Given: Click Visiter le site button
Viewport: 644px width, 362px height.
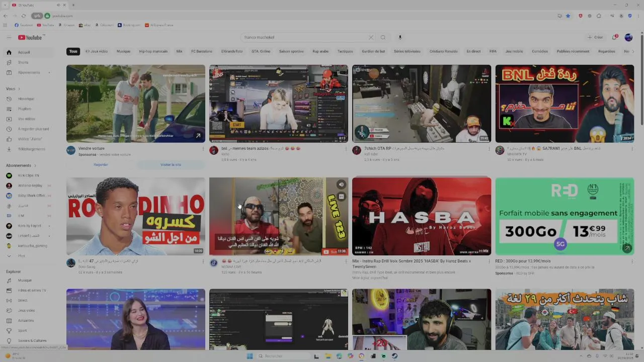Looking at the screenshot, I should coord(171,165).
